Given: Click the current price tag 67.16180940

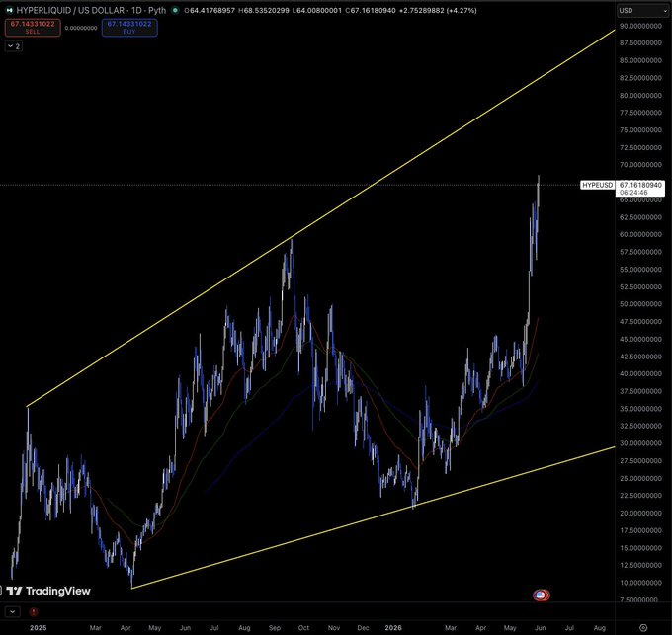Looking at the screenshot, I should point(640,185).
